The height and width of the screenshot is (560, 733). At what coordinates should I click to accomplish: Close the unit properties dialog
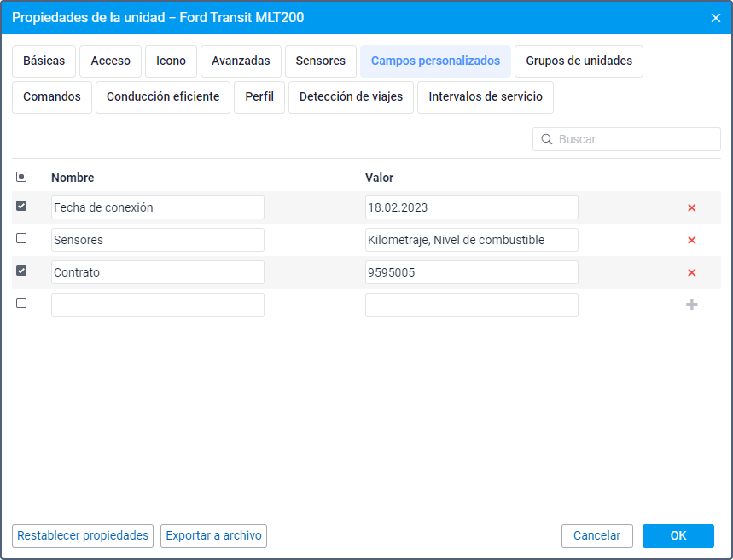pyautogui.click(x=715, y=18)
